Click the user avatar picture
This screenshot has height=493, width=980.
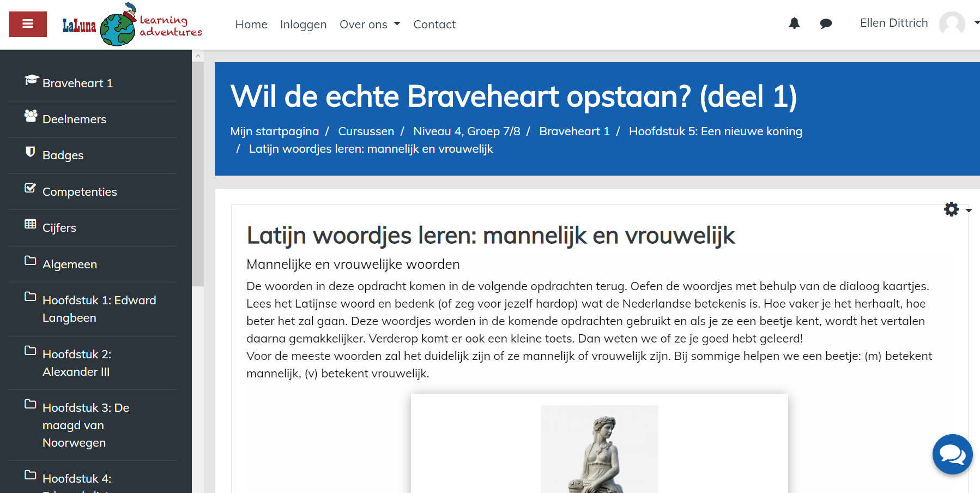pyautogui.click(x=952, y=23)
